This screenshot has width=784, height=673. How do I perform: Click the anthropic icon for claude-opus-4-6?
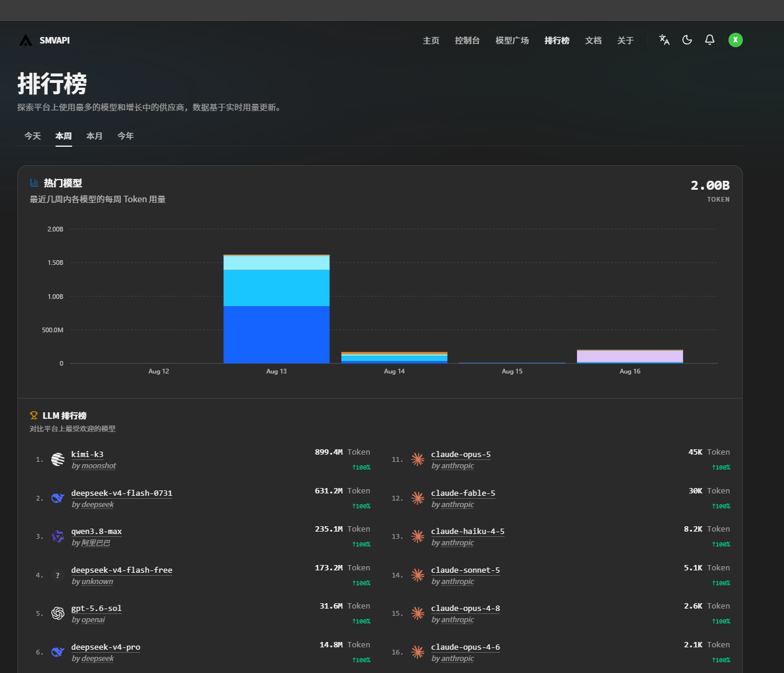click(418, 652)
